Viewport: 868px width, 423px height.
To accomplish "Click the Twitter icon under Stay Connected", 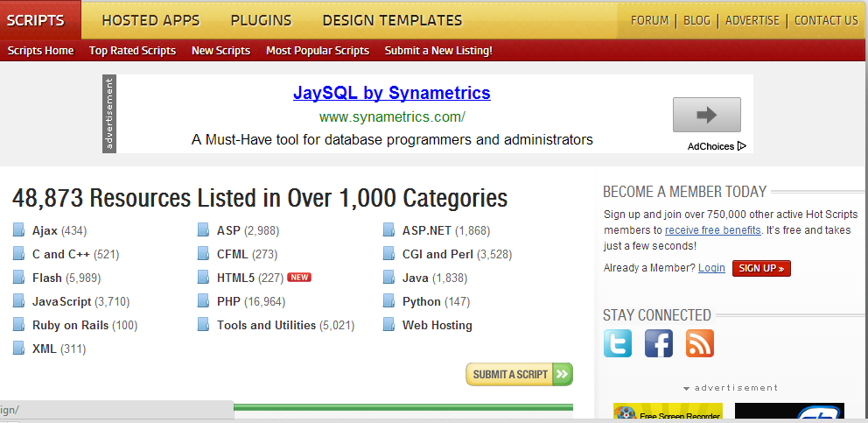I will coord(618,343).
